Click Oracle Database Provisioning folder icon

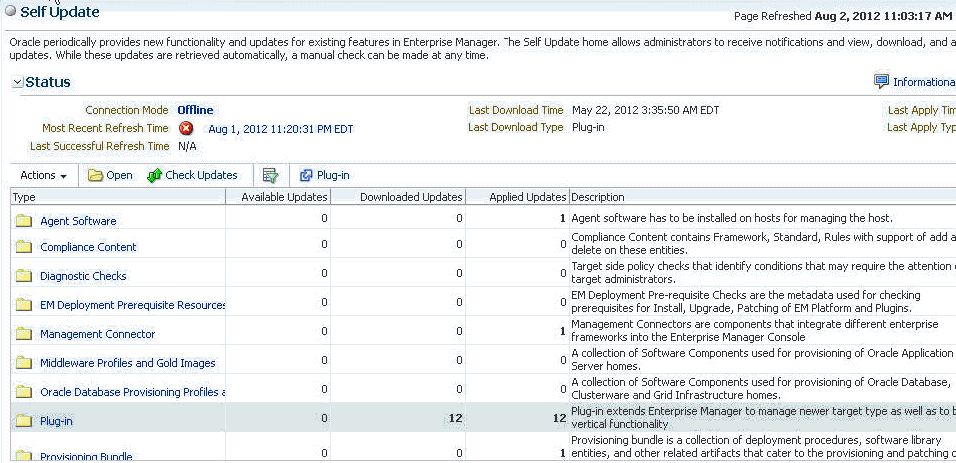pyautogui.click(x=24, y=392)
